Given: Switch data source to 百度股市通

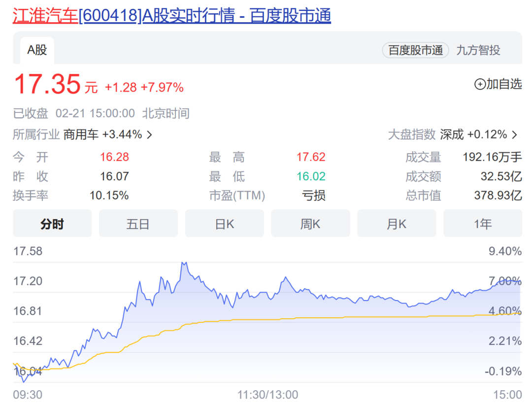Looking at the screenshot, I should (x=416, y=50).
